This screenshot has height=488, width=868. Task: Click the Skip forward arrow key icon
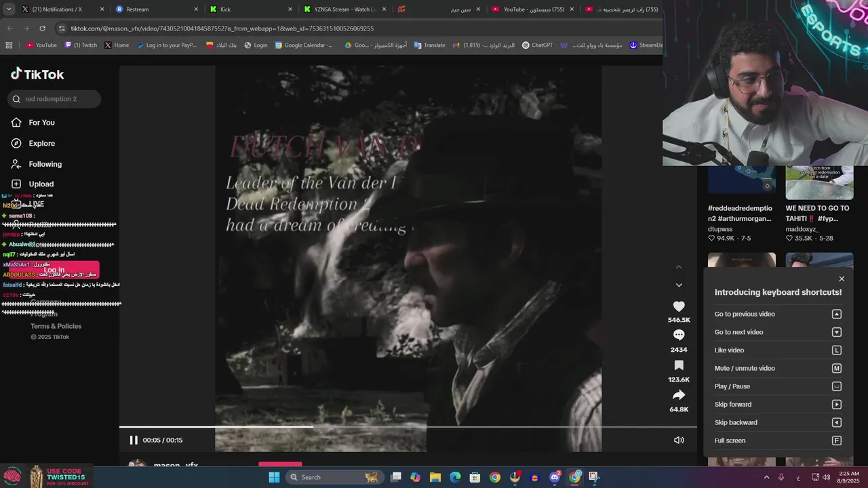(x=837, y=405)
